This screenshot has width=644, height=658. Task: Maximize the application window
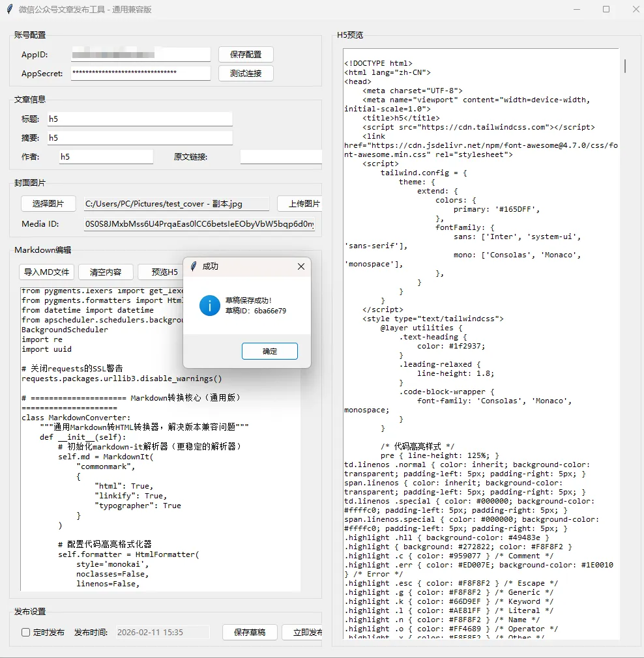tap(606, 9)
